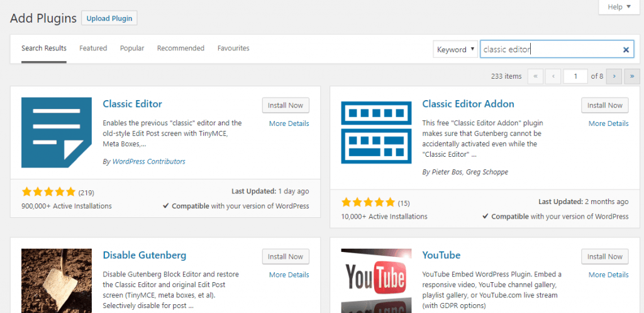The width and height of the screenshot is (644, 313).
Task: Click the Classic Editor star rating
Action: [x=48, y=192]
